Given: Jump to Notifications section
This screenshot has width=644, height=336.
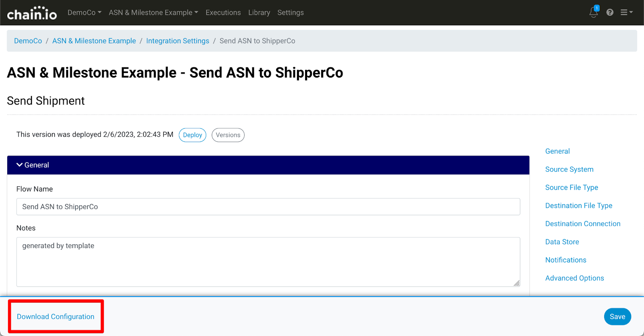Looking at the screenshot, I should coord(566,260).
